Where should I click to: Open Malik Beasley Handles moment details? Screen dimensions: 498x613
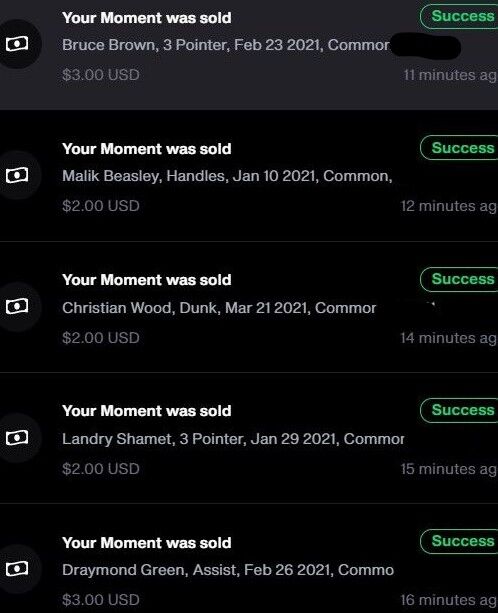227,176
